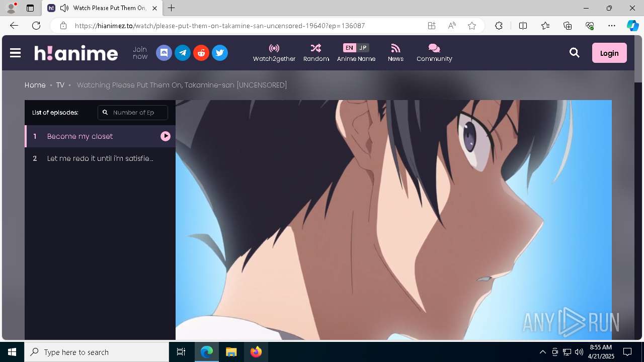Image resolution: width=644 pixels, height=362 pixels.
Task: Open Microsoft Edge from taskbar
Action: click(x=207, y=352)
